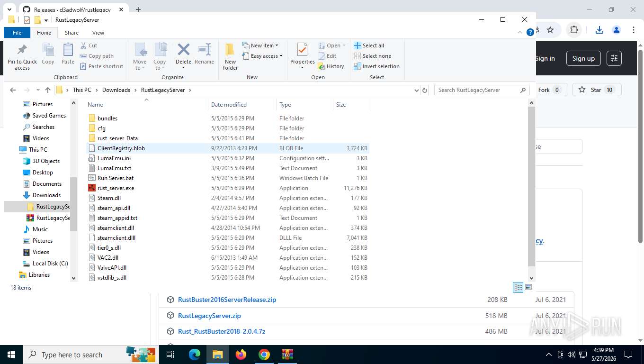Screen dimensions: 644x364
Task: Click Select none in ribbon
Action: coord(372,56)
